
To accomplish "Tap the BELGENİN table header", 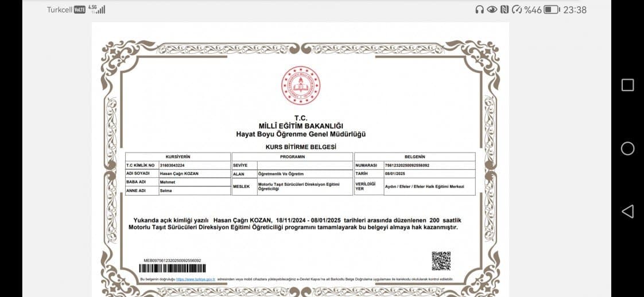I will pos(415,157).
